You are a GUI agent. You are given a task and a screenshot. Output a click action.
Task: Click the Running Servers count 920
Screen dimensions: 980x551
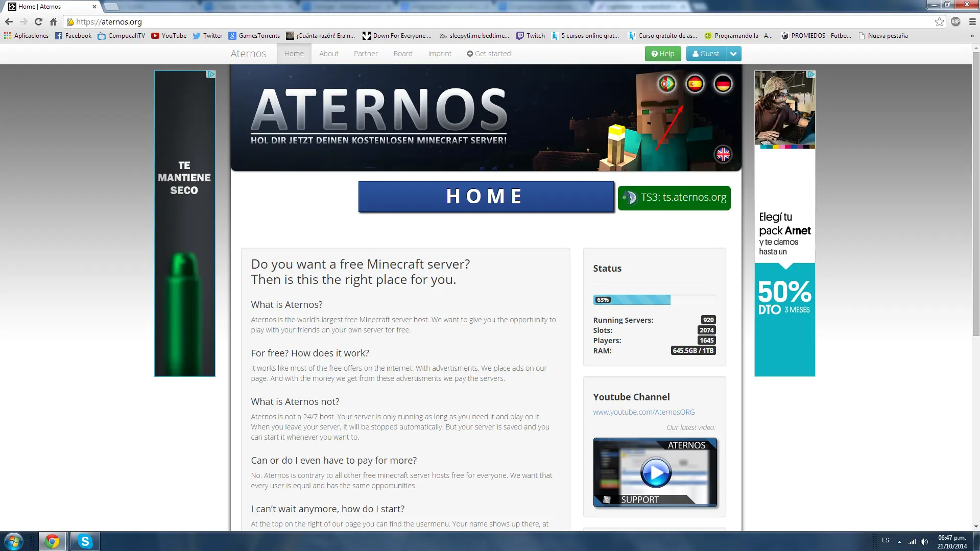tap(708, 320)
